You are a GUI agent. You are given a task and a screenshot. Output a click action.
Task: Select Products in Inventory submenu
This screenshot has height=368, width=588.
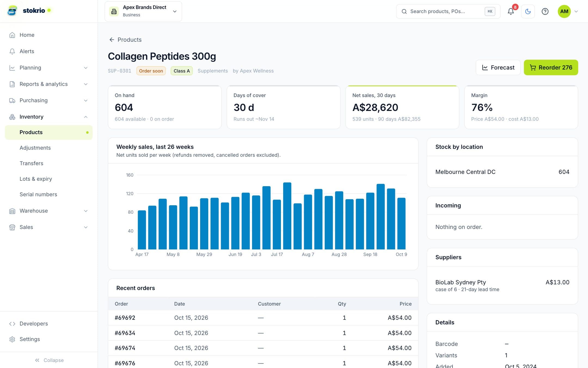[49, 132]
